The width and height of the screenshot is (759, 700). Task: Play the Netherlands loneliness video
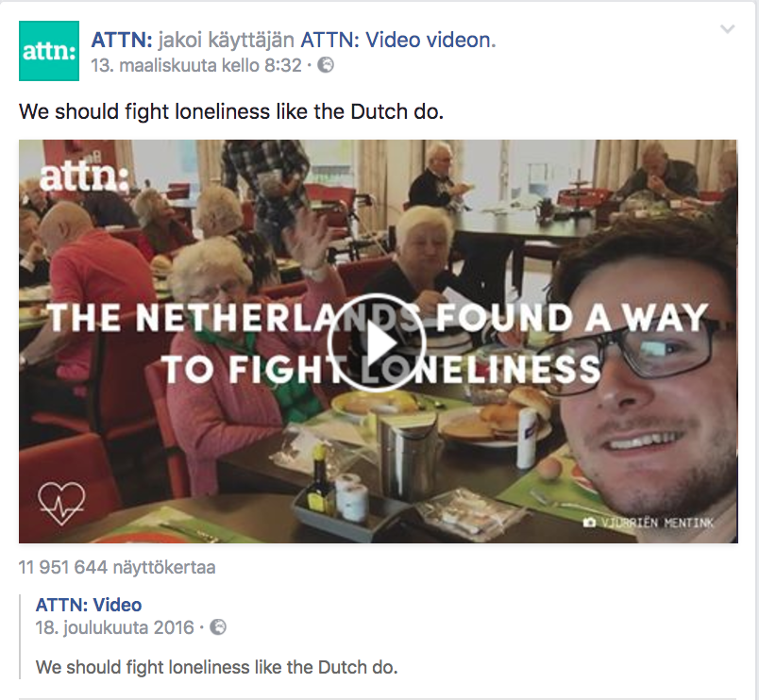[376, 343]
